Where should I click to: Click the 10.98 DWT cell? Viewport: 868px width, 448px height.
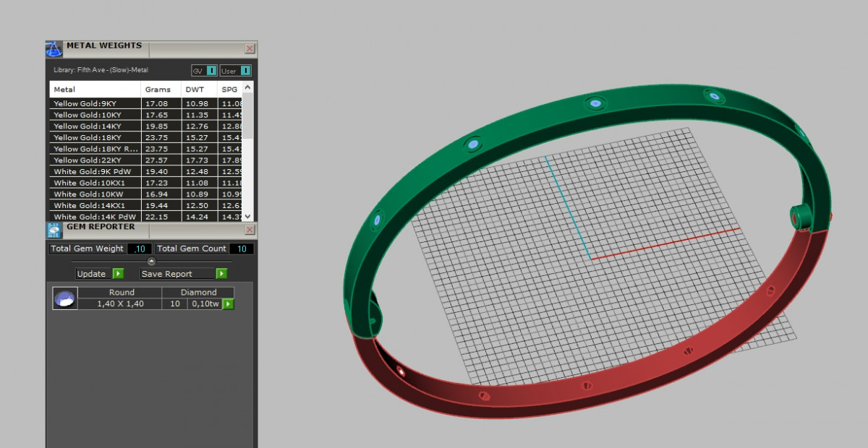[199, 103]
